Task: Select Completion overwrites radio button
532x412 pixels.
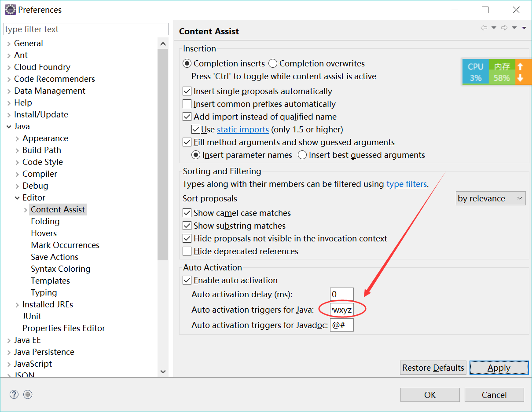Action: point(273,64)
